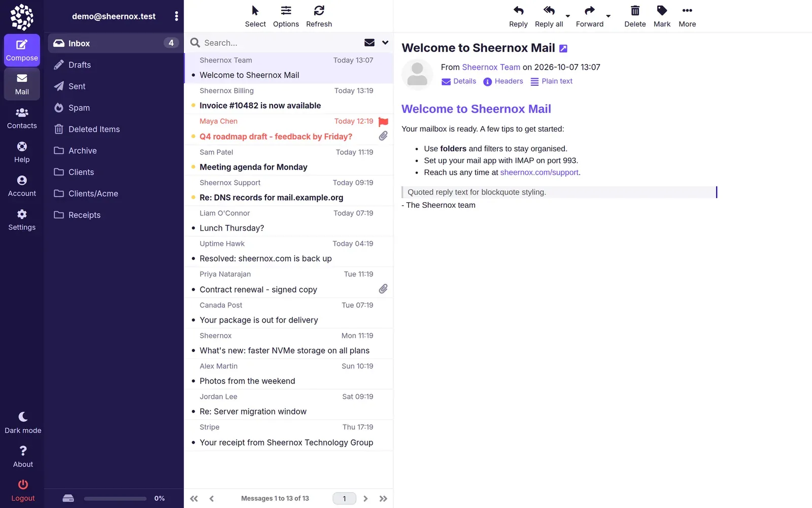This screenshot has width=812, height=508.
Task: Click the Compose button
Action: point(22,50)
